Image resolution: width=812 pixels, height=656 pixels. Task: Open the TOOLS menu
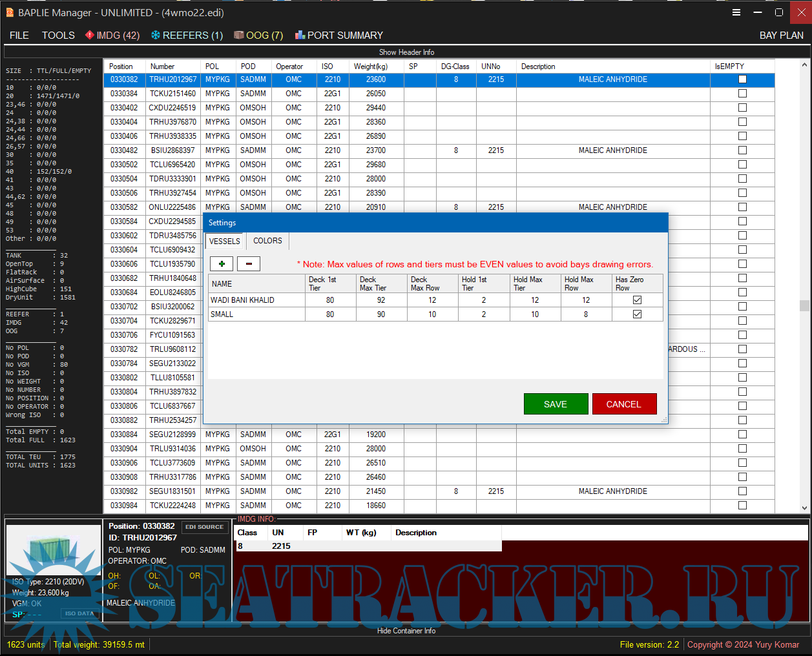click(58, 36)
